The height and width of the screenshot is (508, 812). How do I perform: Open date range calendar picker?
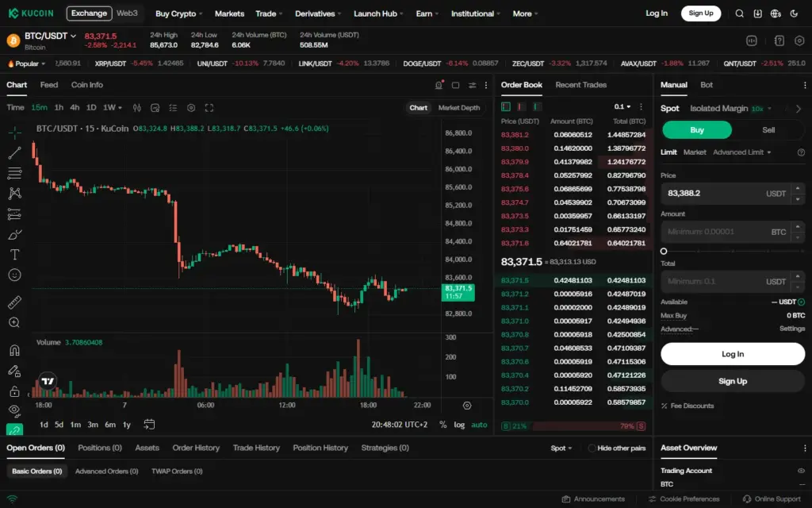149,425
